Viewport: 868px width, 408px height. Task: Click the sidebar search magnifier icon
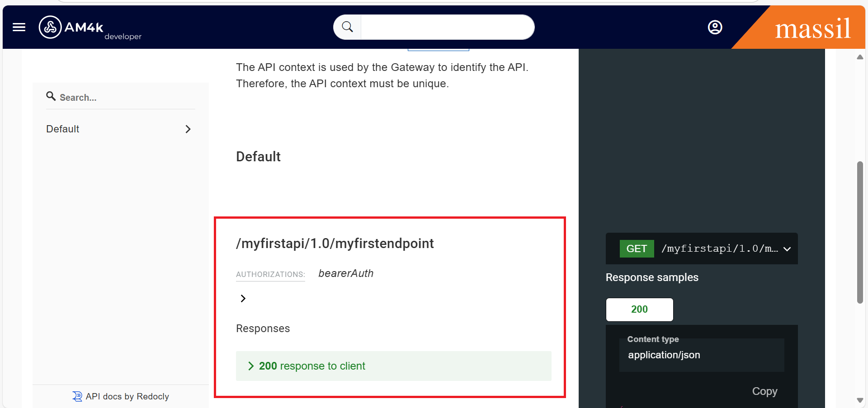[51, 96]
